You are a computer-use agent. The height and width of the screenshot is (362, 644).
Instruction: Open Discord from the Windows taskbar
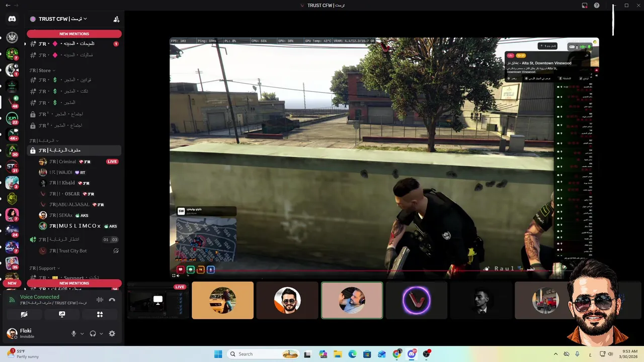coord(412,354)
